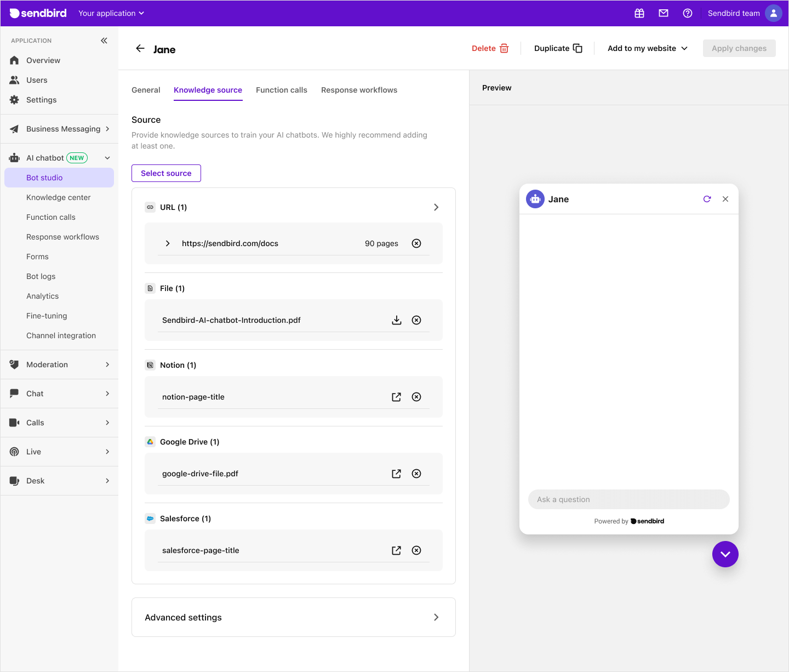Click Apply changes button
This screenshot has width=789, height=672.
(x=739, y=48)
